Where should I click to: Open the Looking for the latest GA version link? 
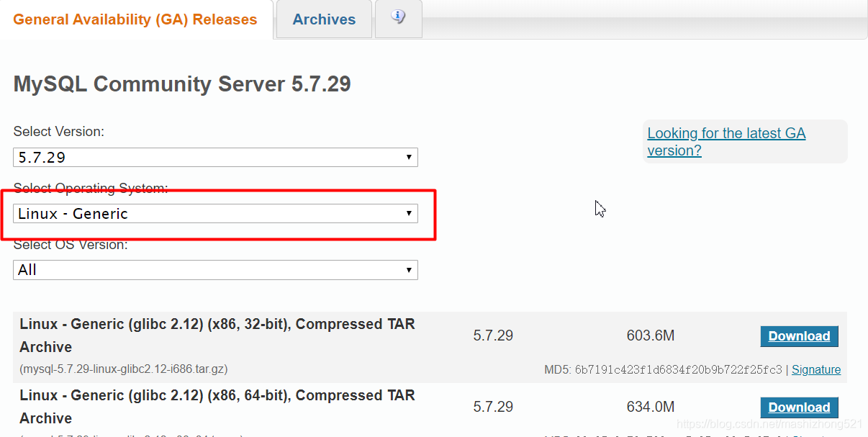tap(725, 141)
